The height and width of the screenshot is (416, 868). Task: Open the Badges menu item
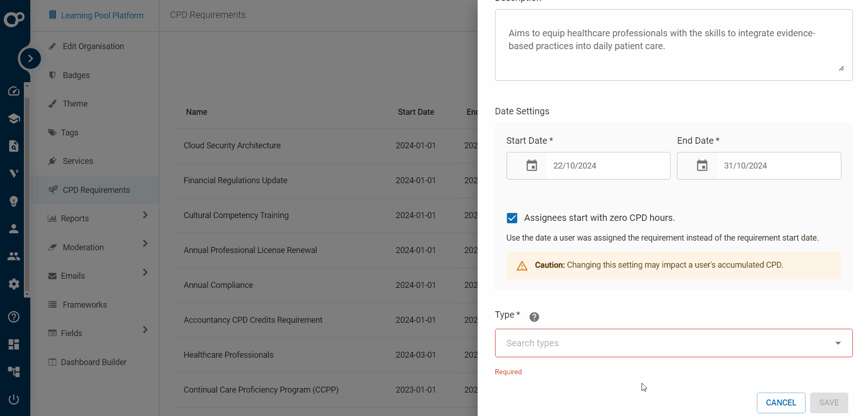[76, 75]
